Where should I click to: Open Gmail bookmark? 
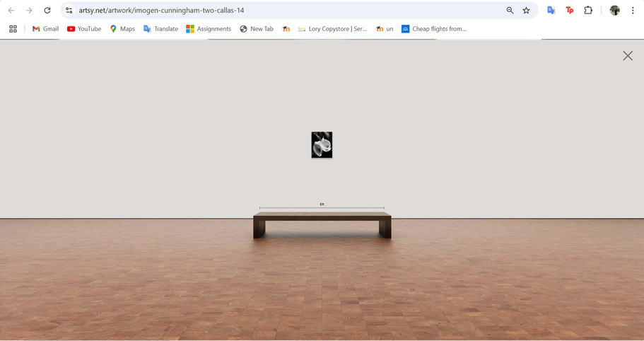pos(45,29)
